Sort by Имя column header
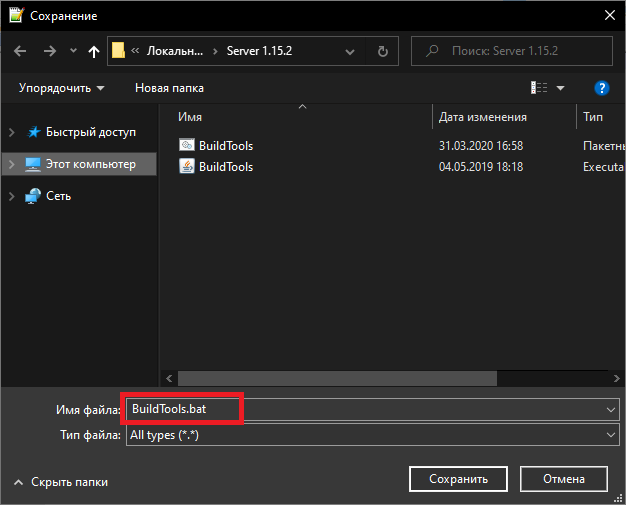 tap(190, 117)
